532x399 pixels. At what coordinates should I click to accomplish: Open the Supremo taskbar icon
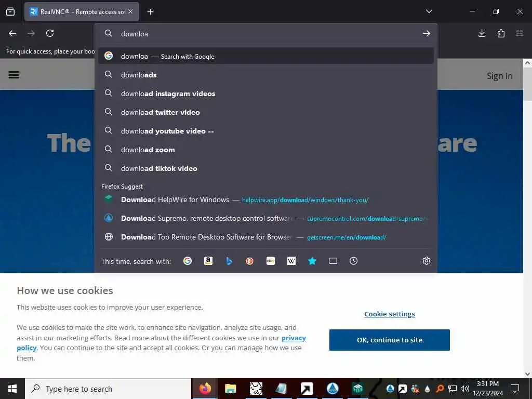[332, 389]
